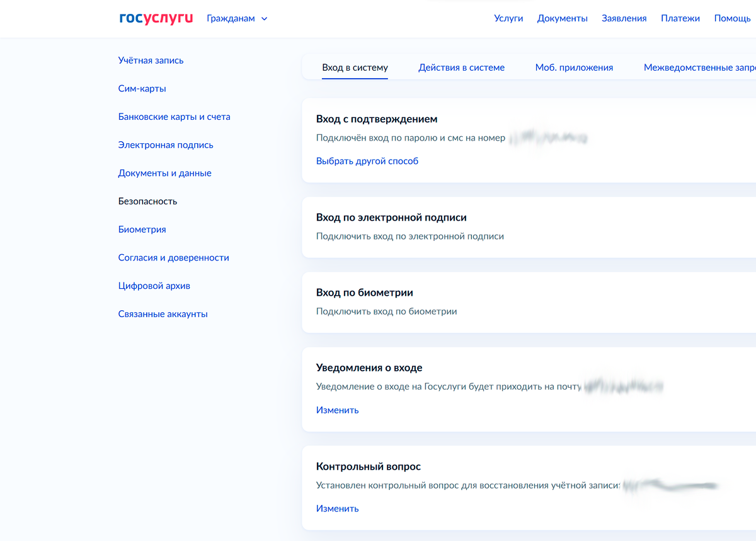Open the «Электронная подпись» section
756x541 pixels.
pyautogui.click(x=165, y=144)
